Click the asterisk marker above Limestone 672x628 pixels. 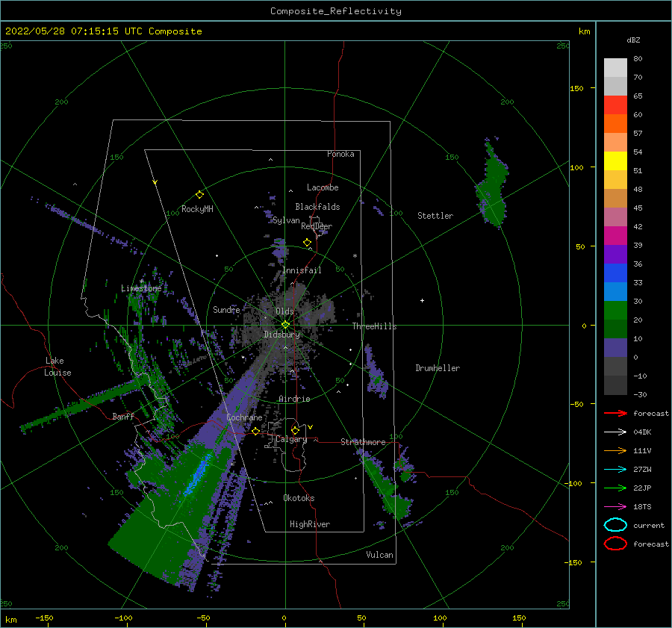pyautogui.click(x=141, y=282)
